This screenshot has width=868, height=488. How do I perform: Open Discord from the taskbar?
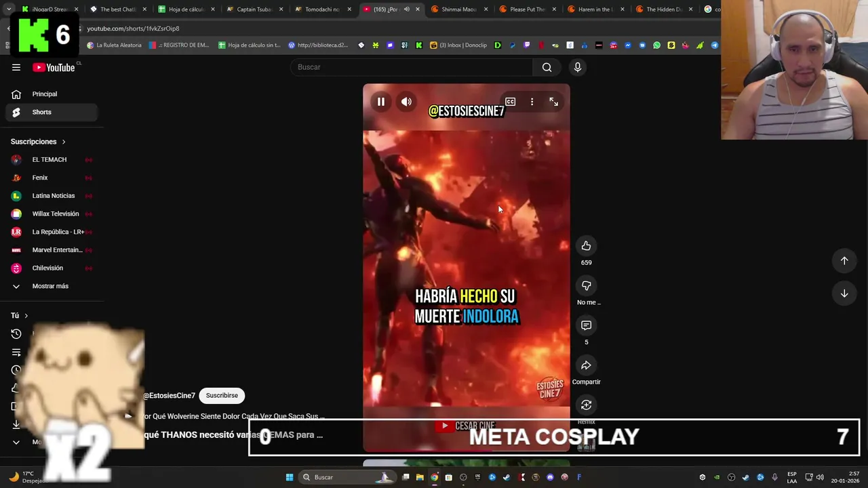[550, 477]
